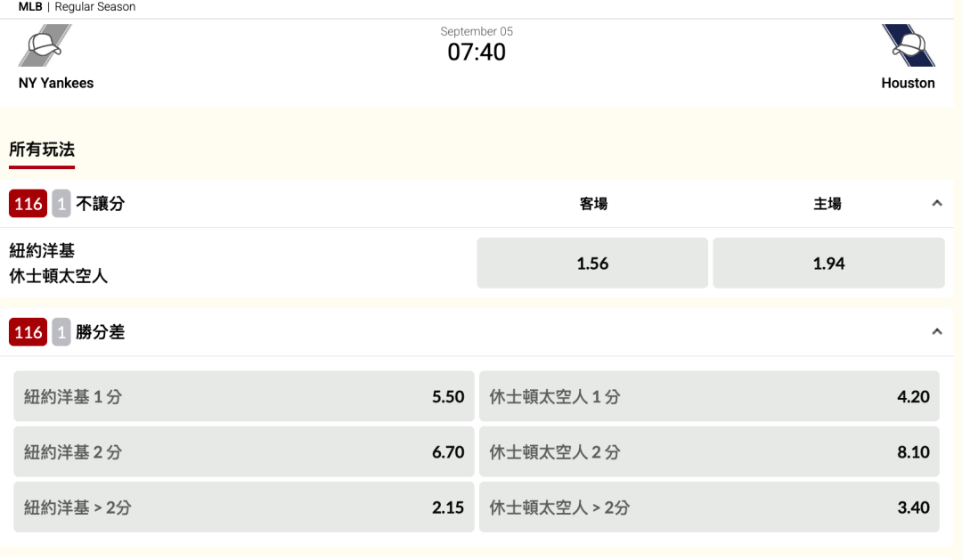962x560 pixels.
Task: Click the gray 1 badge beside 不讓分
Action: [x=61, y=204]
